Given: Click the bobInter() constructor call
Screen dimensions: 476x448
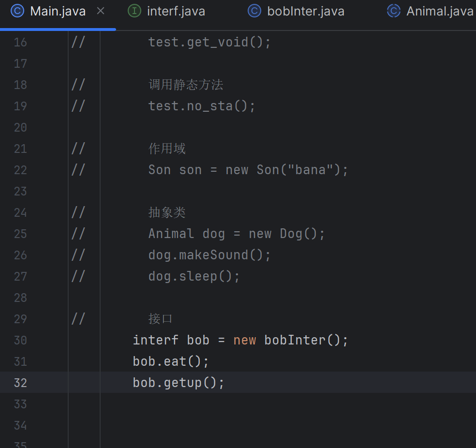Looking at the screenshot, I should (306, 340).
